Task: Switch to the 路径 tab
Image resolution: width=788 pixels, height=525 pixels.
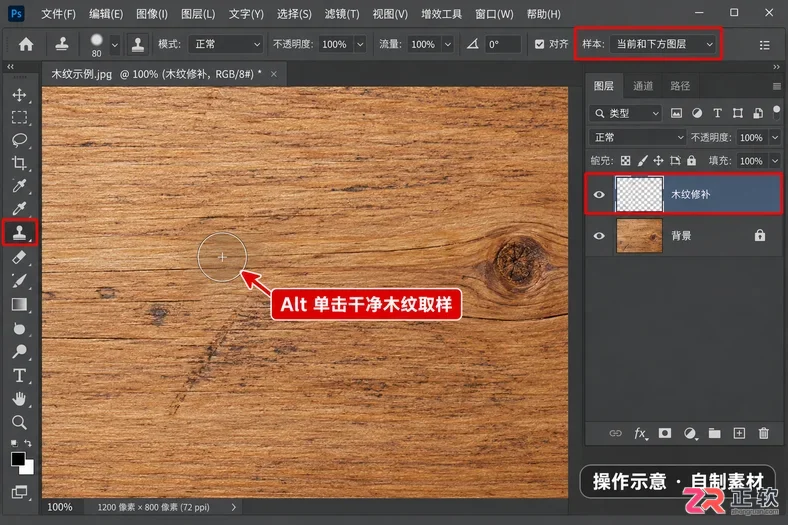Action: point(680,86)
